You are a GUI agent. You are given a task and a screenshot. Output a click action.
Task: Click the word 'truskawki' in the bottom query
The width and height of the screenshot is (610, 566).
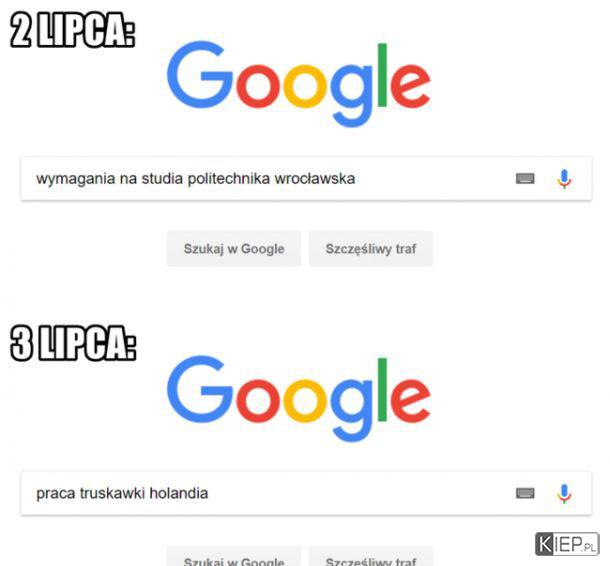112,493
